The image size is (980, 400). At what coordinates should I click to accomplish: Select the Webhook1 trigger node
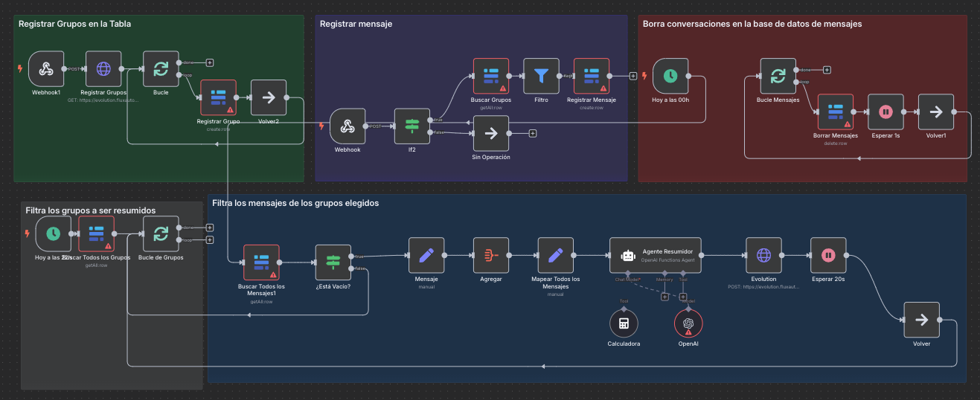[46, 69]
